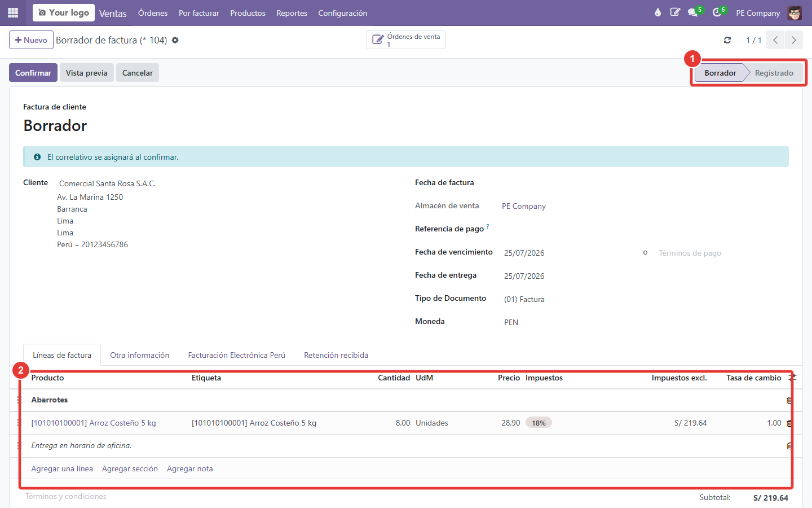Click the S/ 219.64 line amount cell
Viewport: 812px width, 508px height.
pyautogui.click(x=690, y=423)
